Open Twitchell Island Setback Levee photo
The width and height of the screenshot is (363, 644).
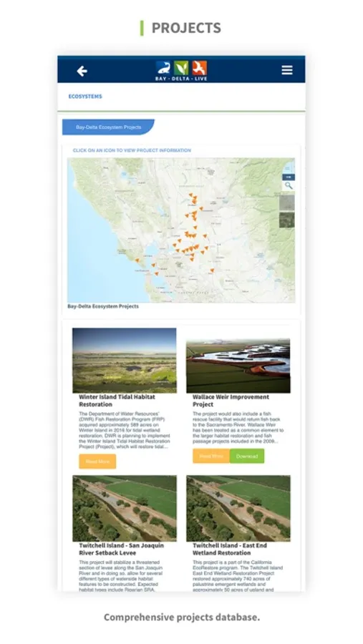[x=125, y=509]
